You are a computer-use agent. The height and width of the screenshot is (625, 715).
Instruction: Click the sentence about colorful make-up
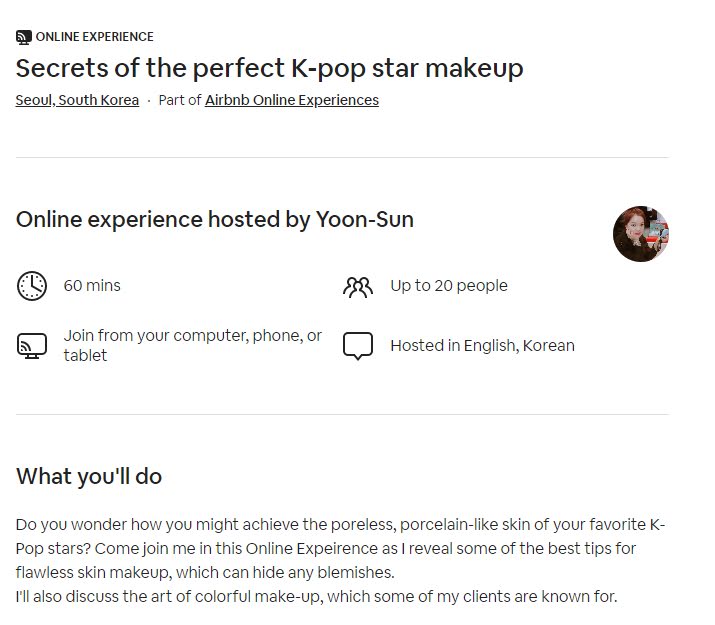coord(316,596)
